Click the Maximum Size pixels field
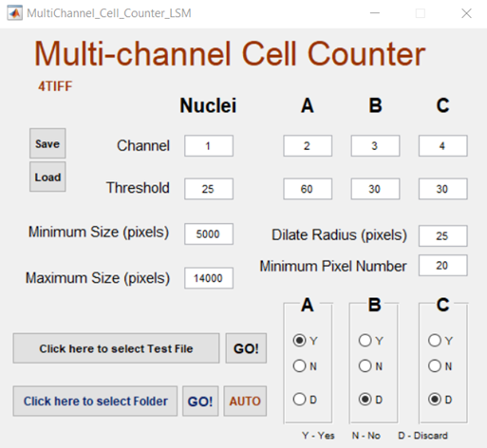The width and height of the screenshot is (487, 448). point(209,278)
